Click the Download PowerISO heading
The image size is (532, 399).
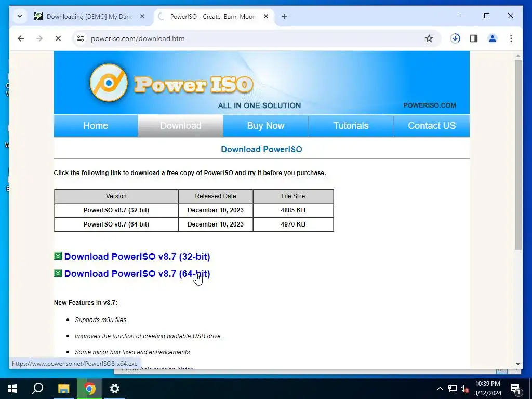(x=262, y=149)
